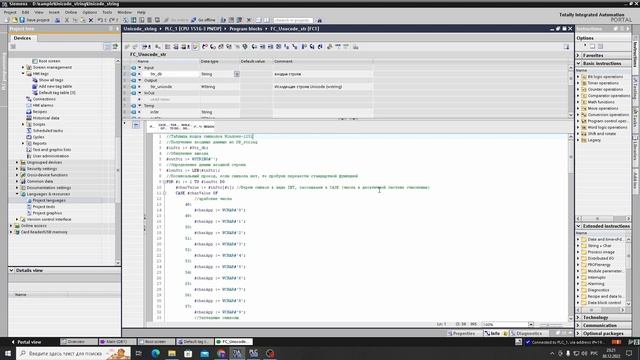Viewport: 640px width, 360px height.
Task: Expand the Online access node
Action: (11, 226)
